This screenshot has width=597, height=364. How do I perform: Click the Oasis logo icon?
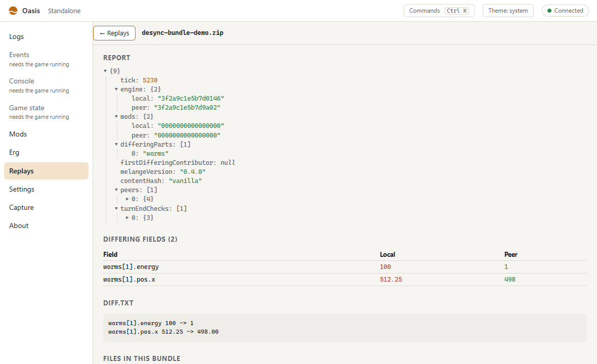13,11
